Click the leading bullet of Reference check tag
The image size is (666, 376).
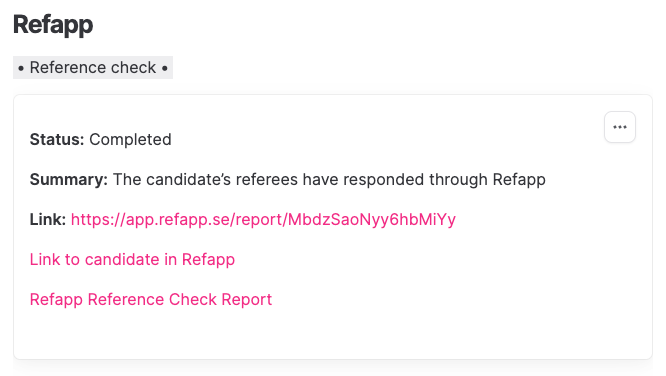point(21,68)
